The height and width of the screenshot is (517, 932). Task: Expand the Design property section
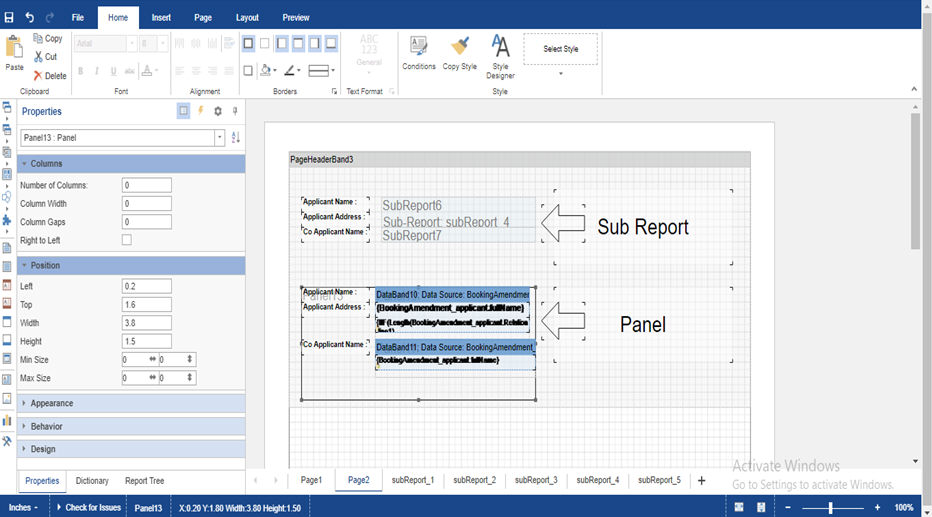(131, 449)
